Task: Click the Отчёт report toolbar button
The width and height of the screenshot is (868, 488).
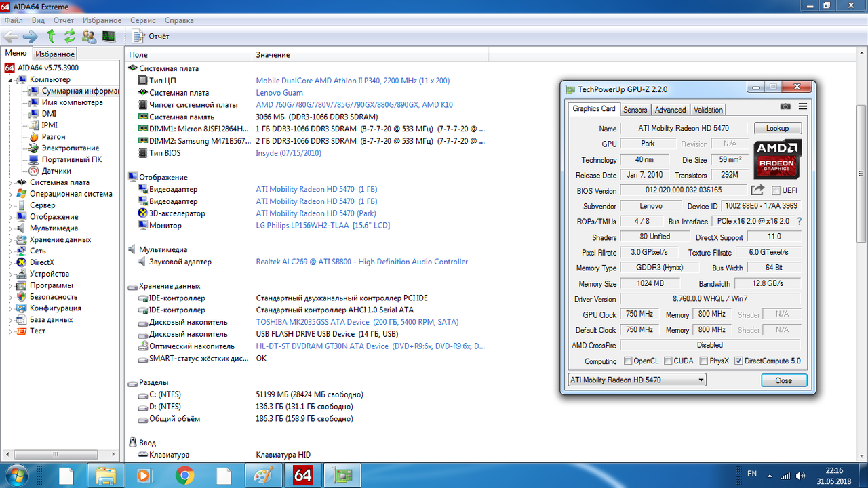Action: coord(151,36)
